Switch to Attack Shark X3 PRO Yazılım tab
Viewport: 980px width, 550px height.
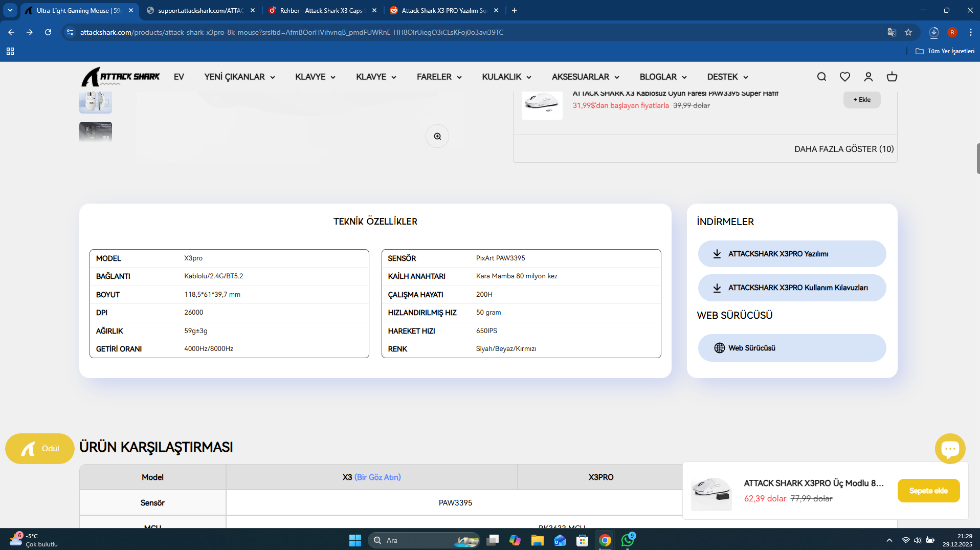click(x=444, y=10)
